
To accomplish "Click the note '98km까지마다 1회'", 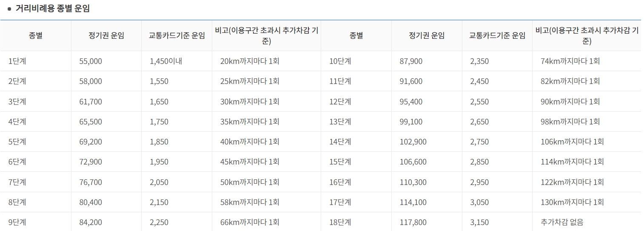I will click(x=570, y=121).
